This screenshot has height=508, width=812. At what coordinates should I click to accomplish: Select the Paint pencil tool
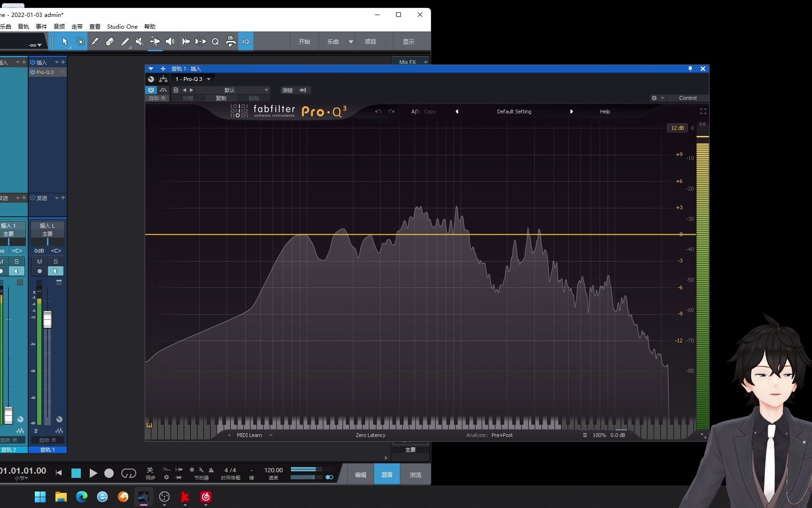[125, 41]
